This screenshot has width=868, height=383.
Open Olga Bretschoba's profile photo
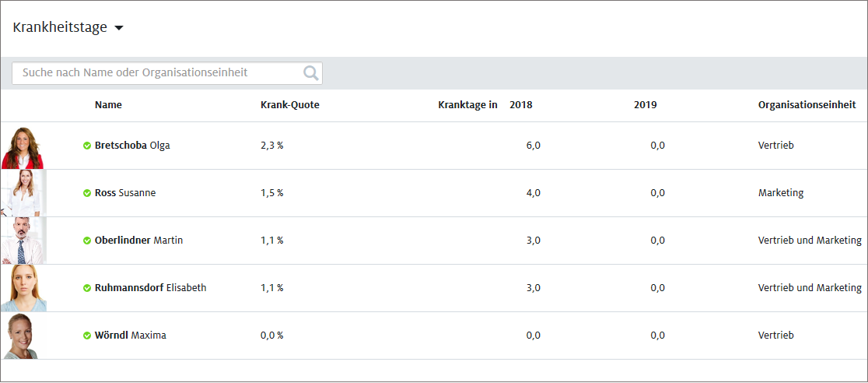click(23, 146)
